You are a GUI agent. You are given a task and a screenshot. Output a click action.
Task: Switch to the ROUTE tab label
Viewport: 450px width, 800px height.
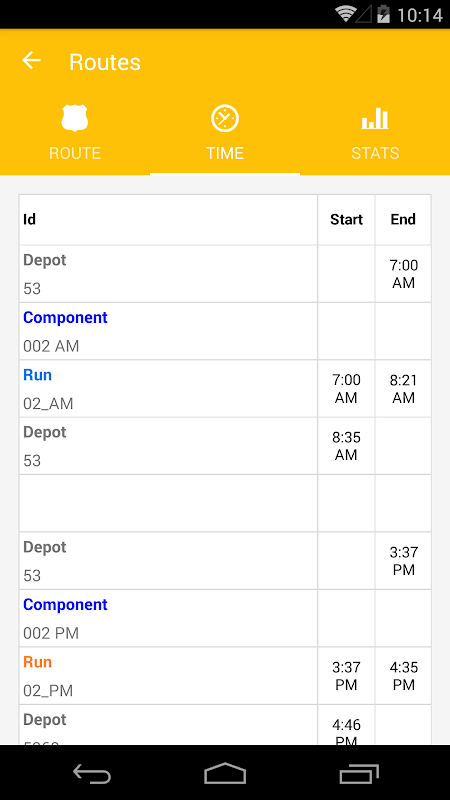coord(74,153)
